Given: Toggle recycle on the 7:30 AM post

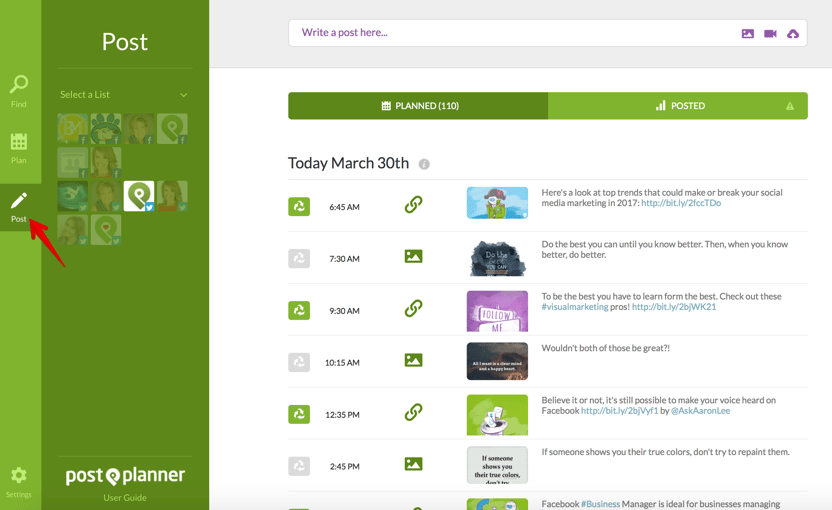Looking at the screenshot, I should (x=299, y=258).
